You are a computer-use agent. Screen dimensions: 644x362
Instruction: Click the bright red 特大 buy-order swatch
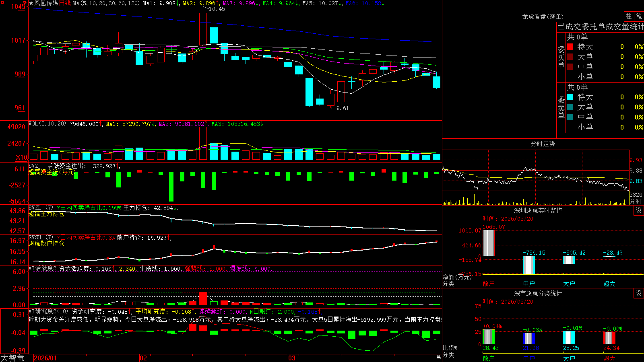[x=570, y=47]
